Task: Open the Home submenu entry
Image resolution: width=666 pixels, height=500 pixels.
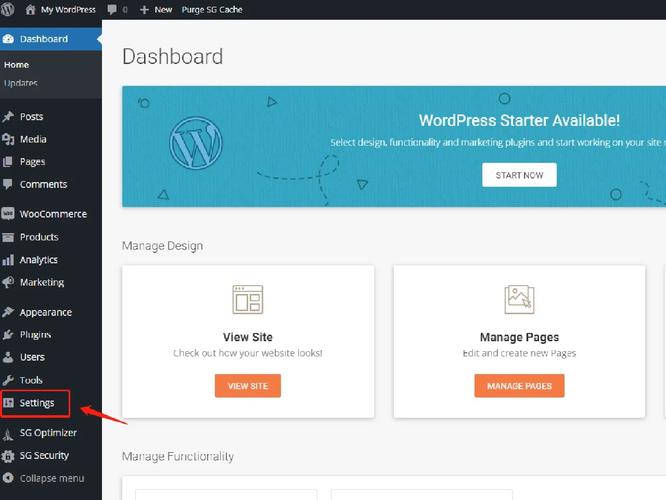Action: pos(17,65)
